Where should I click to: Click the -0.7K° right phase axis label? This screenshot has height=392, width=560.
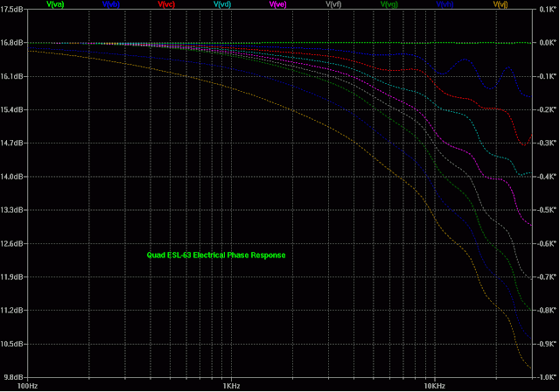click(x=547, y=277)
